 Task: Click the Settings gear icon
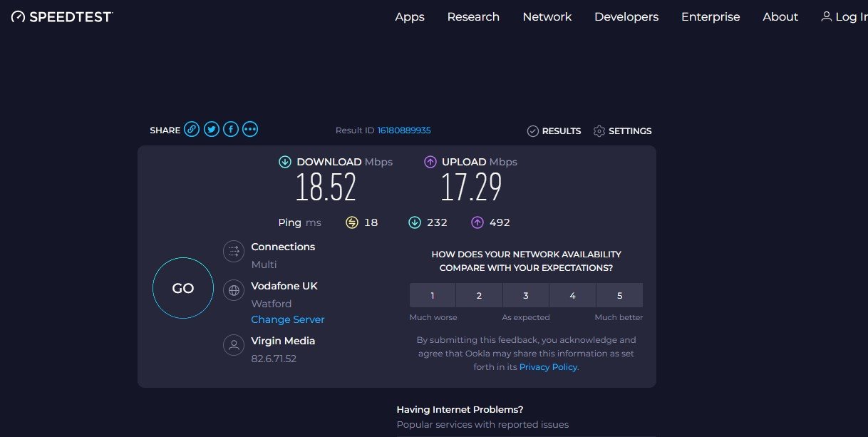[x=599, y=131]
